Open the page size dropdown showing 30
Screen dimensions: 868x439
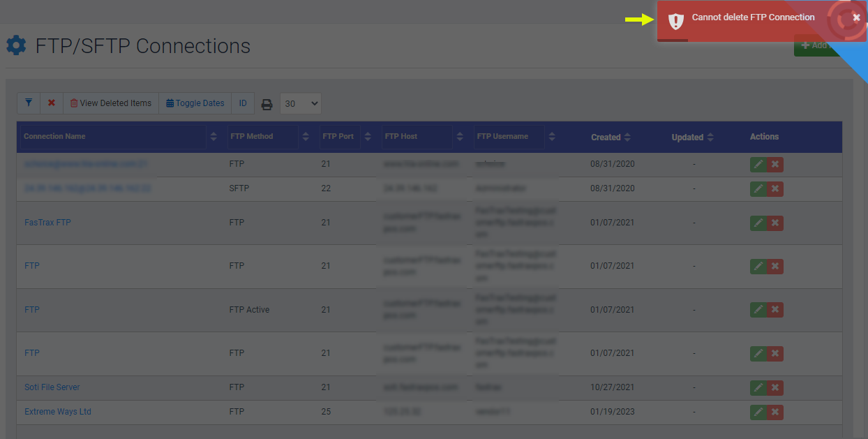(301, 103)
